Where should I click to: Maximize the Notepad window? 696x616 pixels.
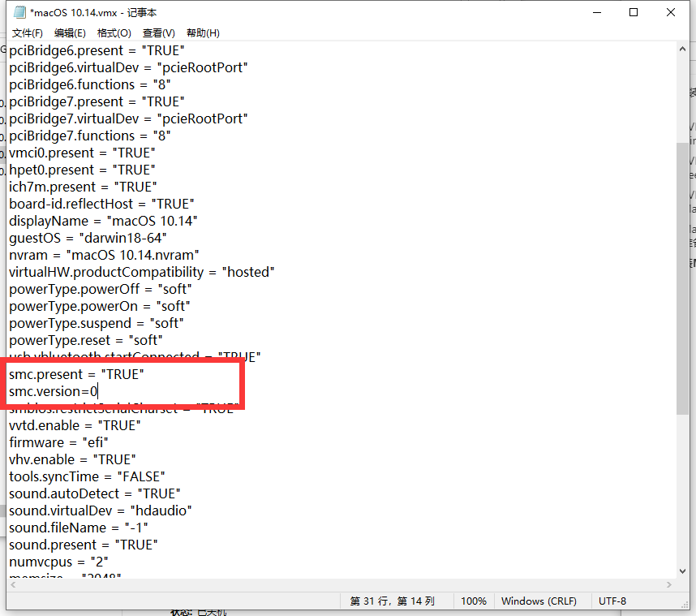click(634, 12)
